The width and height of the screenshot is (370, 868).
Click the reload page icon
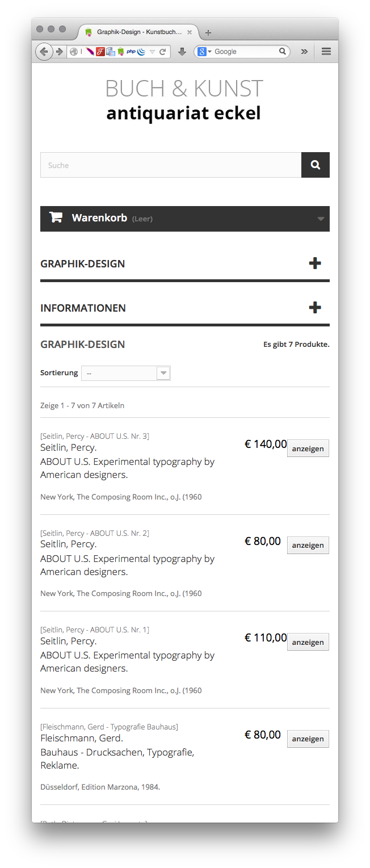pos(163,52)
